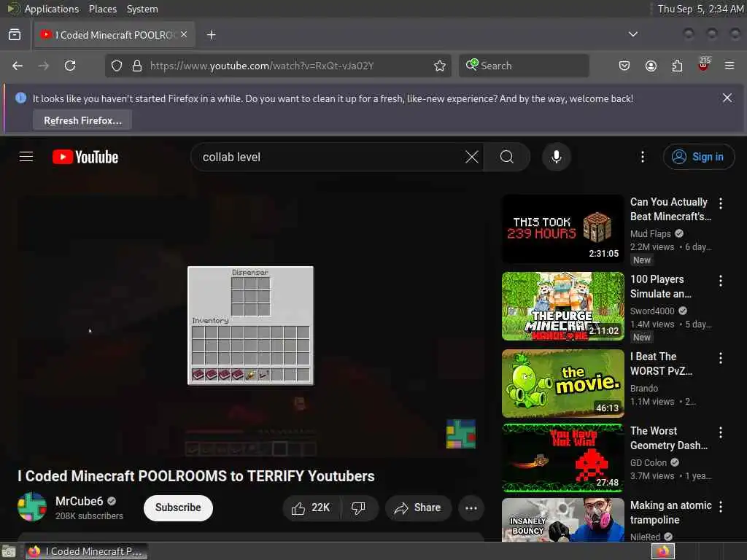Open Can You Actually Beat Minecraft's title
Image resolution: width=747 pixels, height=560 pixels.
pyautogui.click(x=670, y=209)
